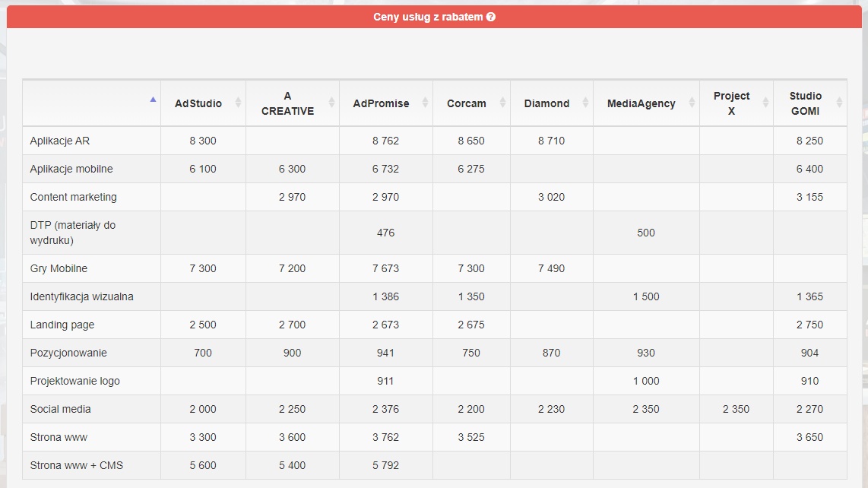Click AdPromise price 8 762 for Aplikacje AR
Viewport: 868px width, 488px height.
(x=385, y=141)
